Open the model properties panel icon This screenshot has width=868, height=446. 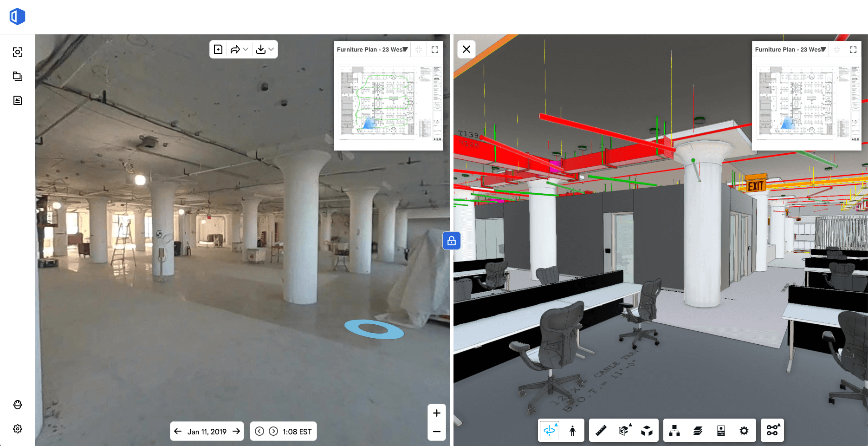(721, 431)
